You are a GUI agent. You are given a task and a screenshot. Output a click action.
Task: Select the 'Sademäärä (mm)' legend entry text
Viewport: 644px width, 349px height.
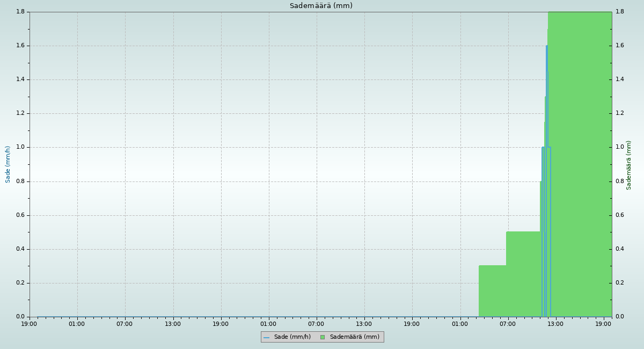pos(354,337)
